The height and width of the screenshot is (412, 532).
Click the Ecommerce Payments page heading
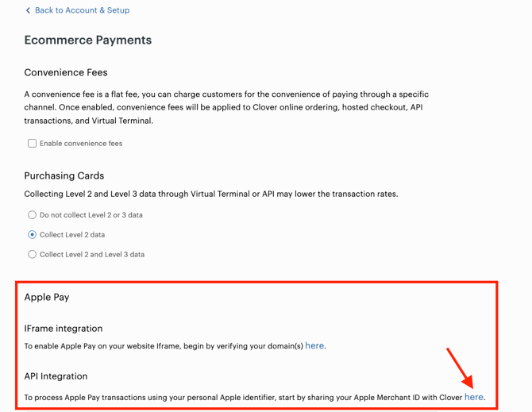(88, 40)
